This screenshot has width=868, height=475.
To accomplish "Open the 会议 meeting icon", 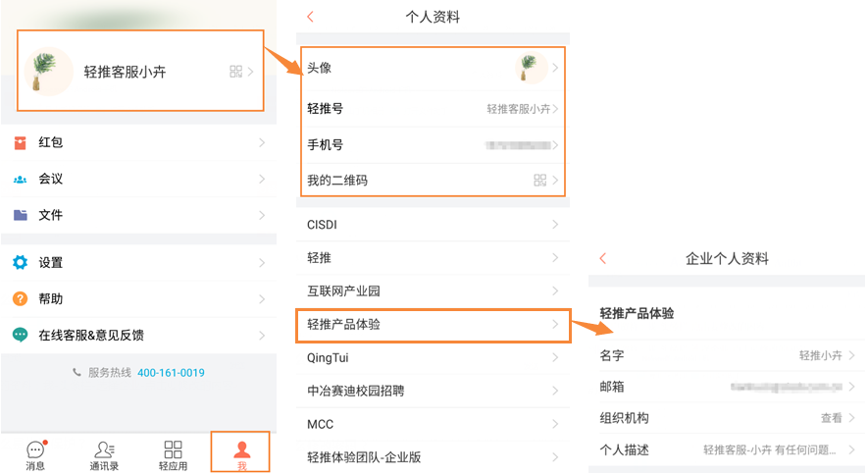I will [20, 180].
